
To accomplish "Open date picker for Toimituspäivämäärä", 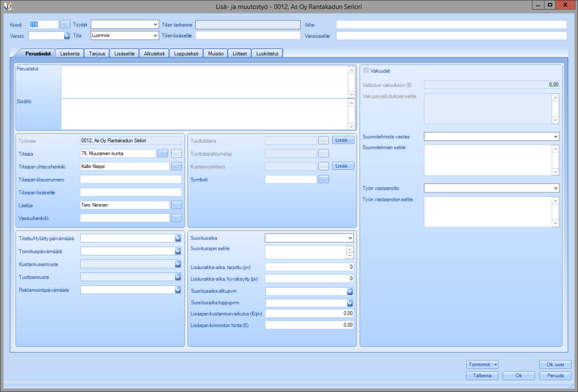I will tap(177, 251).
